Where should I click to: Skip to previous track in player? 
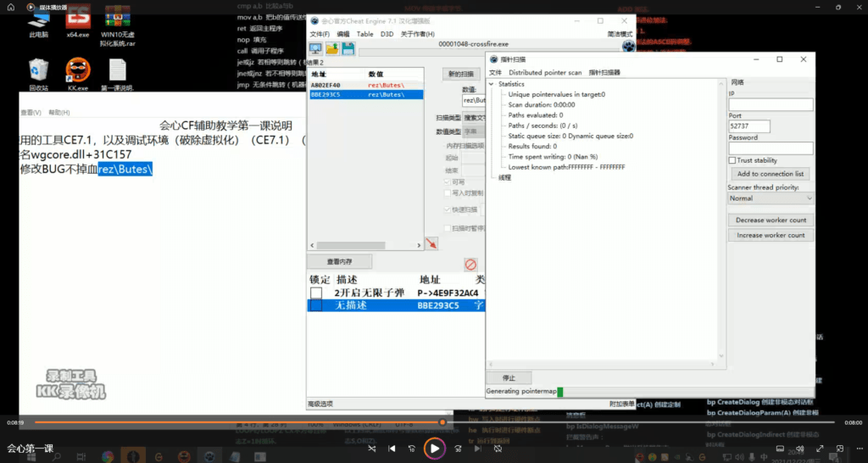392,448
